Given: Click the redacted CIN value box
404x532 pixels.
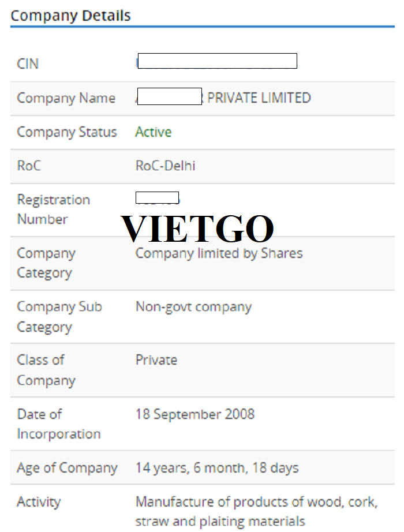Looking at the screenshot, I should point(217,61).
